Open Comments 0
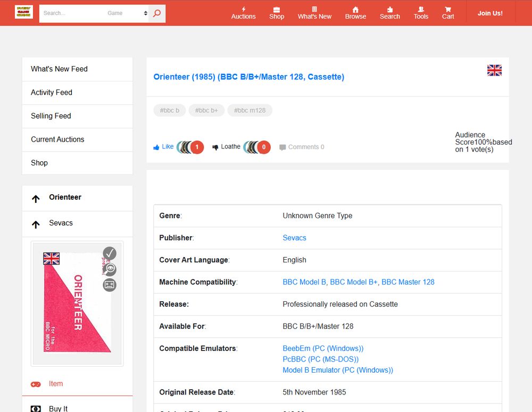Image resolution: width=532 pixels, height=412 pixels. coord(302,147)
